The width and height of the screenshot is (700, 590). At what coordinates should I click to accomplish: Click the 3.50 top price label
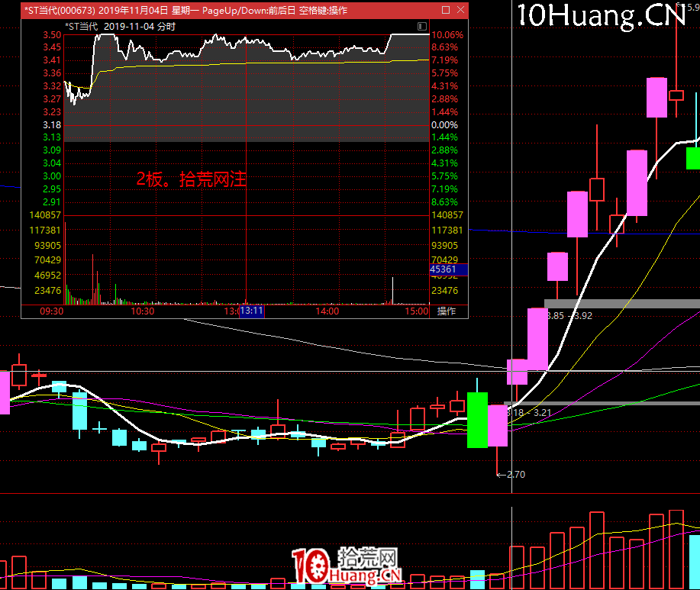pyautogui.click(x=52, y=35)
